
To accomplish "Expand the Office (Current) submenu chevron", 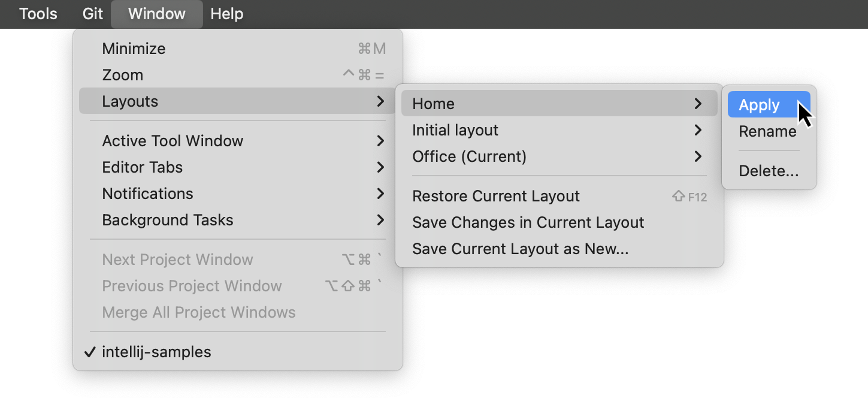I will [697, 156].
